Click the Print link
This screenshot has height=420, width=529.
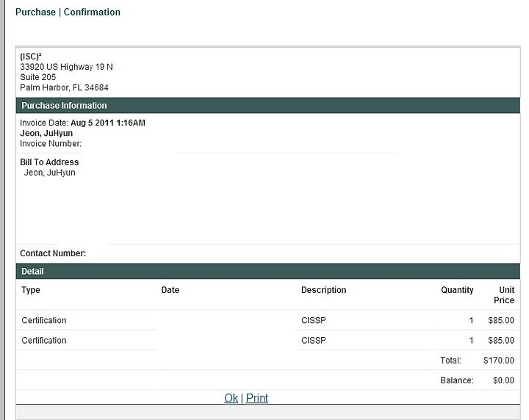(x=257, y=398)
